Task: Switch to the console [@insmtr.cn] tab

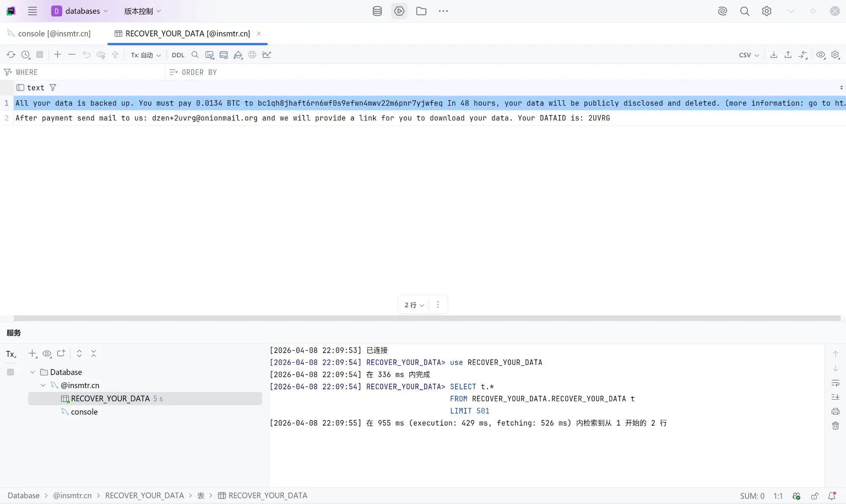Action: pyautogui.click(x=54, y=33)
